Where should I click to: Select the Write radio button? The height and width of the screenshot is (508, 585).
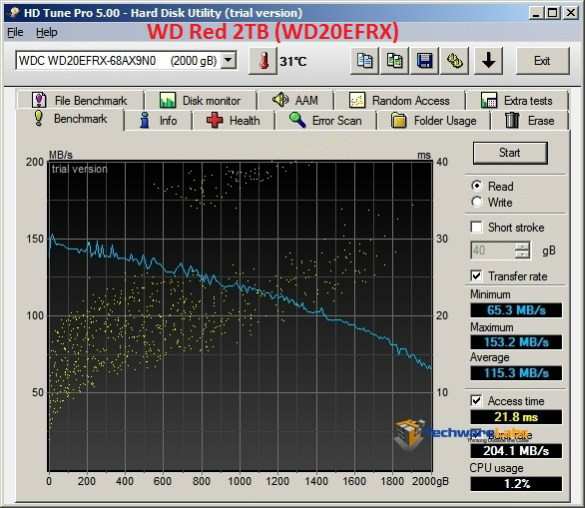point(476,202)
